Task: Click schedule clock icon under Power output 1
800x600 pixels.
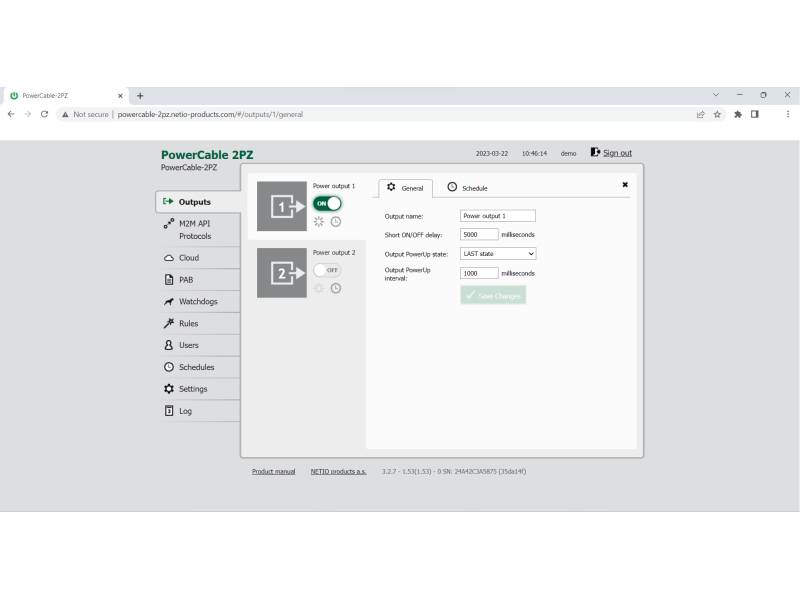Action: click(336, 222)
